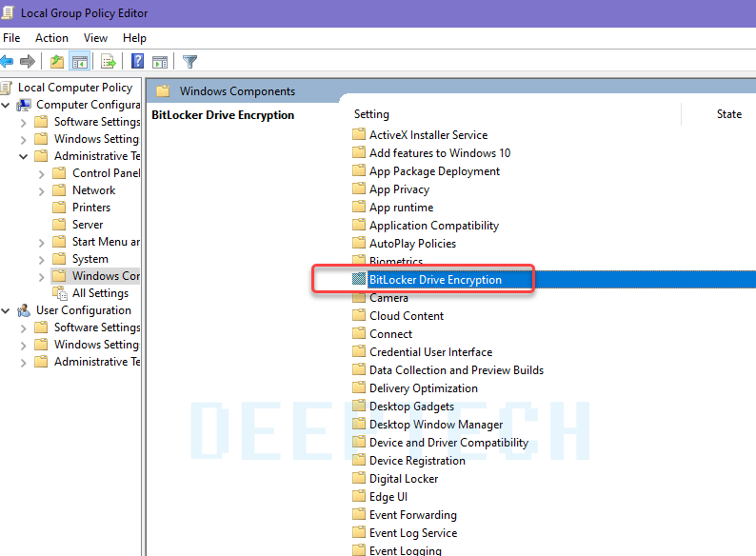The image size is (756, 556).
Task: Expand the Control Panel tree node
Action: point(42,174)
